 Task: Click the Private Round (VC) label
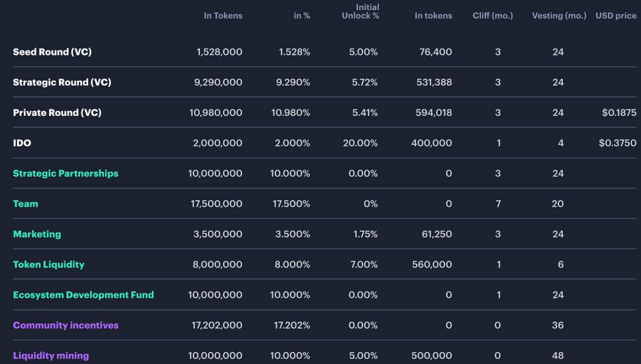pyautogui.click(x=57, y=113)
